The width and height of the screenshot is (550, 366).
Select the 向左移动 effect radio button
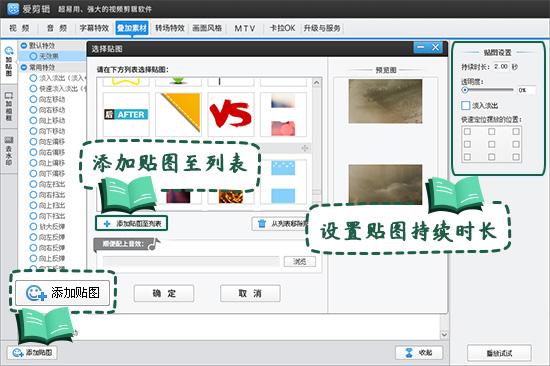tap(33, 99)
